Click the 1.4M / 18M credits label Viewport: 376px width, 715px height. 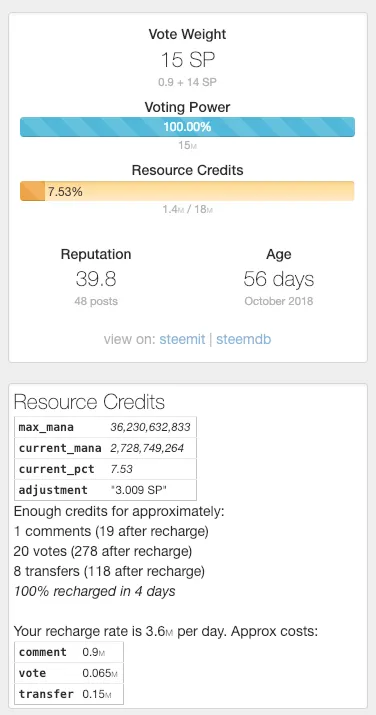187,210
